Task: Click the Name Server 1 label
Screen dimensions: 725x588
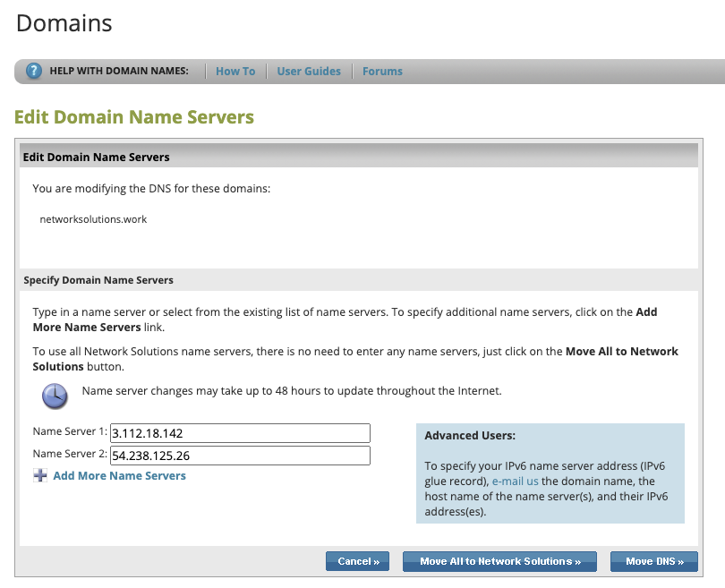Action: tap(70, 432)
